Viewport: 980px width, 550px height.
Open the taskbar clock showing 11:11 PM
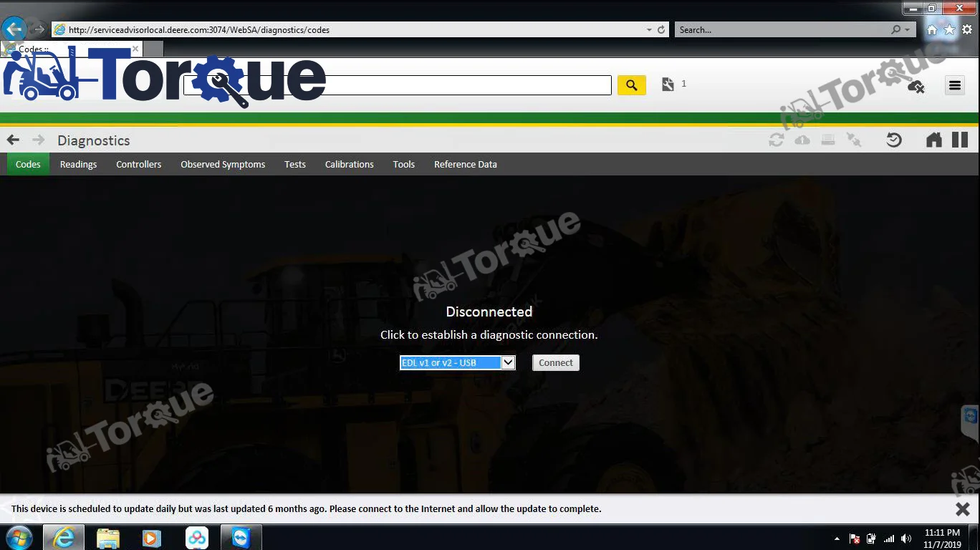[x=943, y=539]
